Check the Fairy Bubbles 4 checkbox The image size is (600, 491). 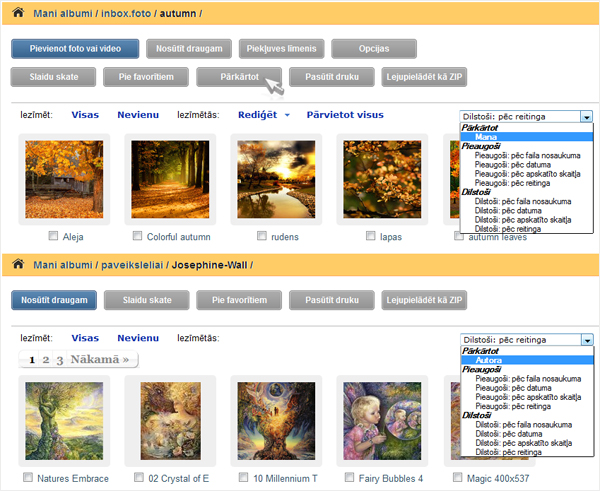click(x=349, y=477)
